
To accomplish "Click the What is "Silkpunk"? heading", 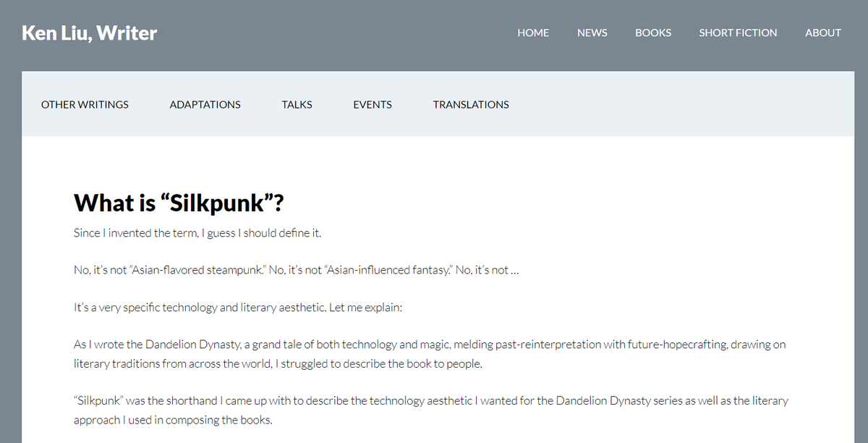I will pos(179,203).
